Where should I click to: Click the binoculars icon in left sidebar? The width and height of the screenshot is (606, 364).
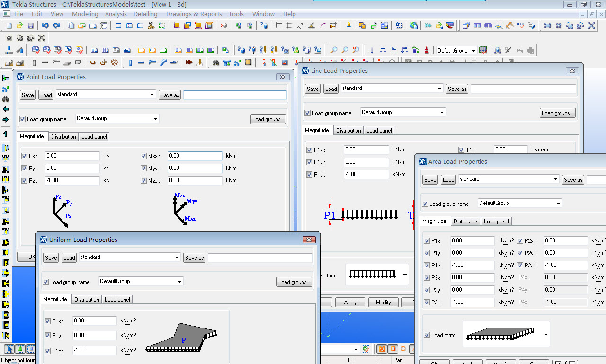pos(6,99)
